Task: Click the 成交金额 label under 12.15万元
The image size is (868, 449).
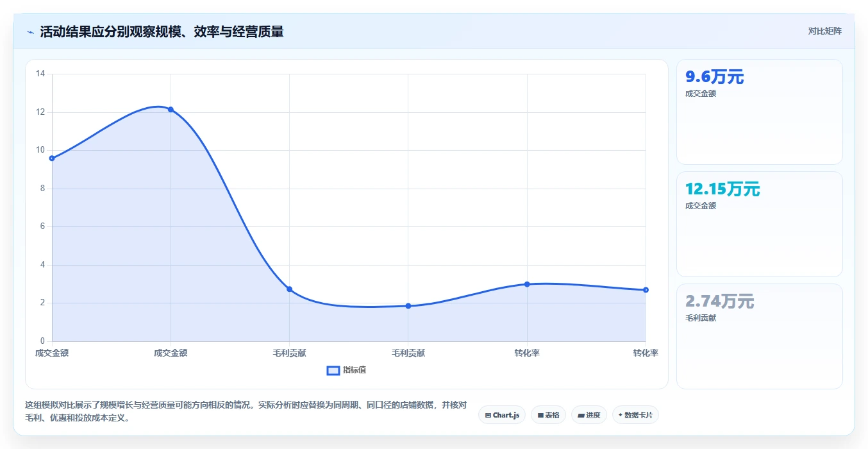Action: coord(700,206)
